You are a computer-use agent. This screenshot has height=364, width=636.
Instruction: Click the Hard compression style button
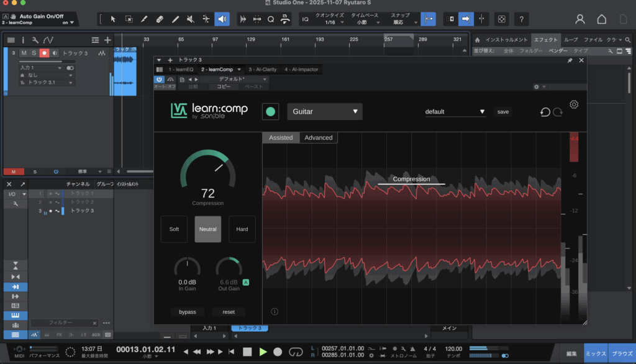click(242, 229)
